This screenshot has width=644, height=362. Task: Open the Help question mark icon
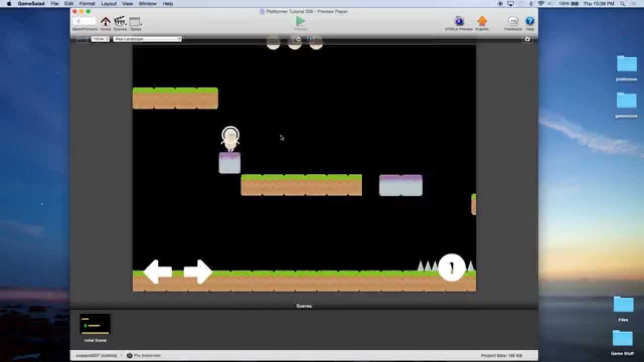[x=530, y=21]
